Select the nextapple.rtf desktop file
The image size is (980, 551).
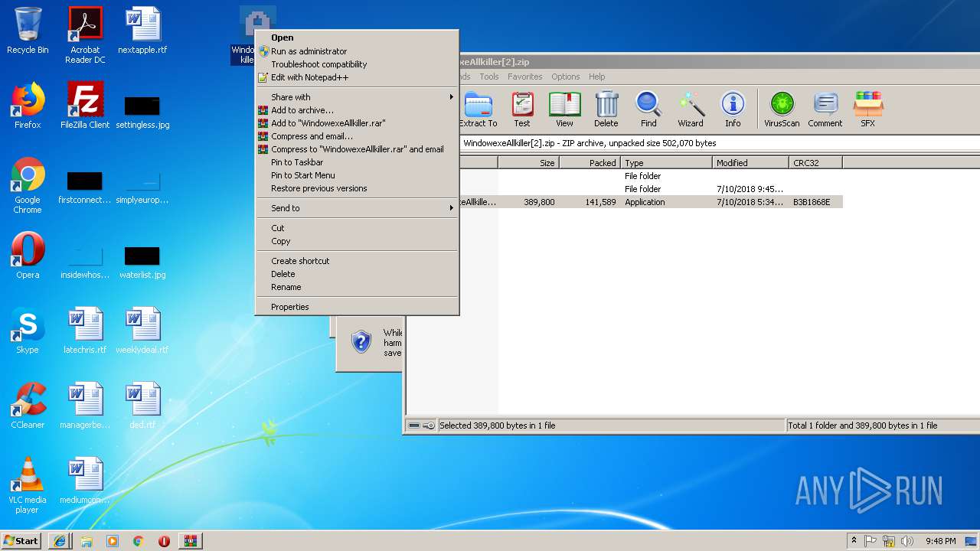[142, 31]
